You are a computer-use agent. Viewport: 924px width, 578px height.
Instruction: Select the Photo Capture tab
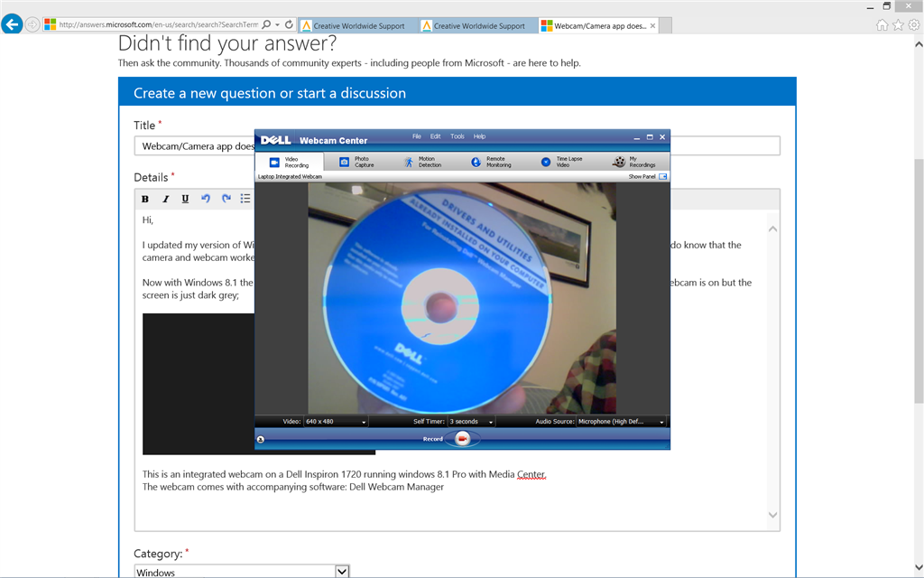tap(356, 163)
